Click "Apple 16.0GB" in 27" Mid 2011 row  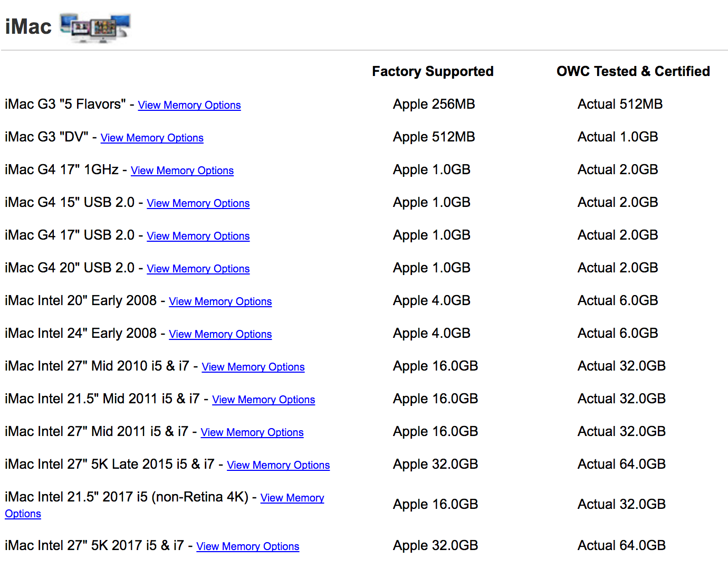[435, 432]
